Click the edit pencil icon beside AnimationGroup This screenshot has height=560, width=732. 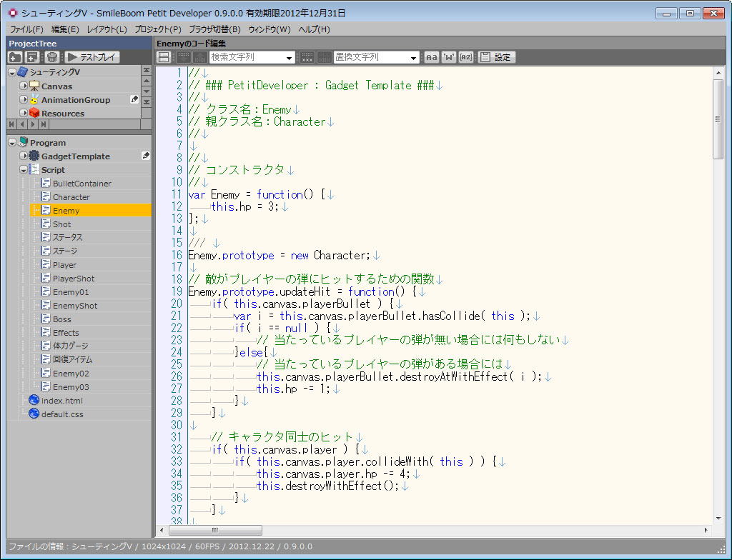coord(134,99)
